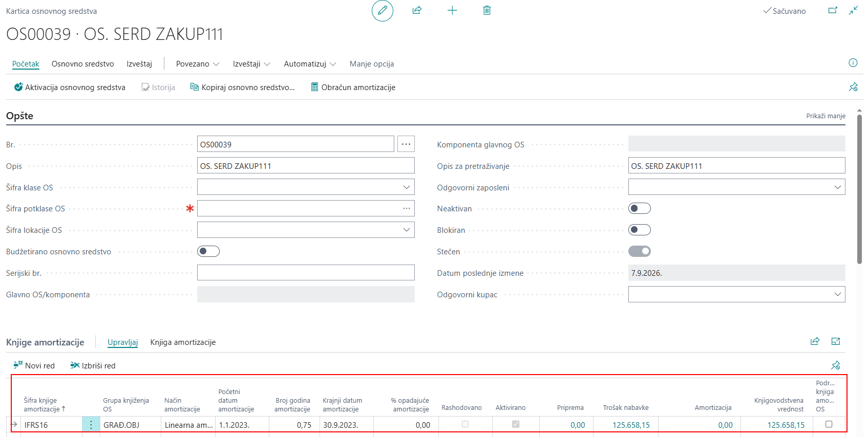
Task: Check Podr. knjiga amo. OS checkbox
Action: click(x=829, y=424)
